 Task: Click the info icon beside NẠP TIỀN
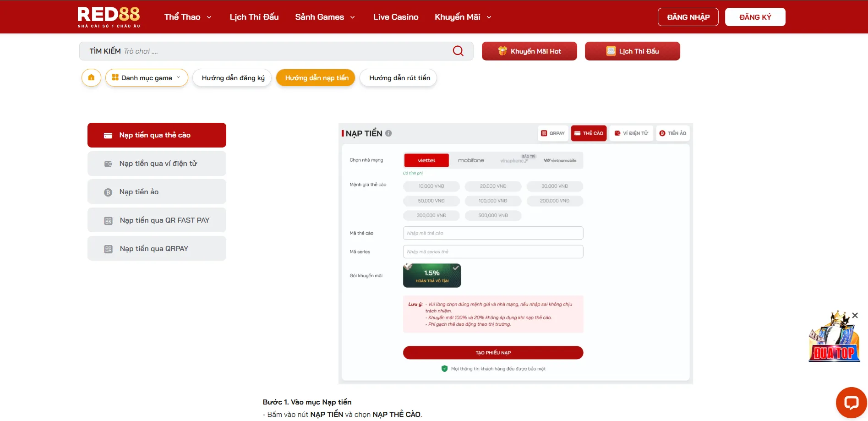[388, 133]
